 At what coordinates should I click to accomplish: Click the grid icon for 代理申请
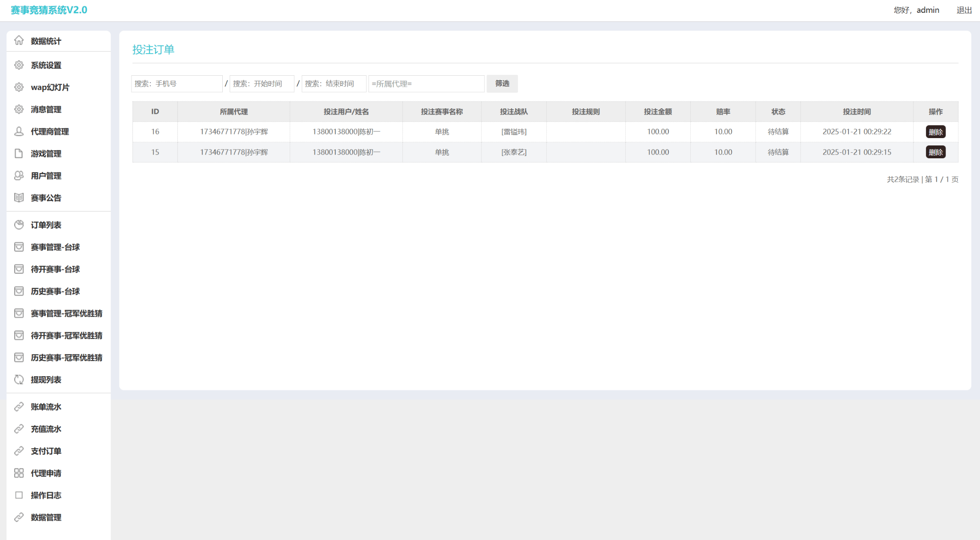click(x=19, y=473)
